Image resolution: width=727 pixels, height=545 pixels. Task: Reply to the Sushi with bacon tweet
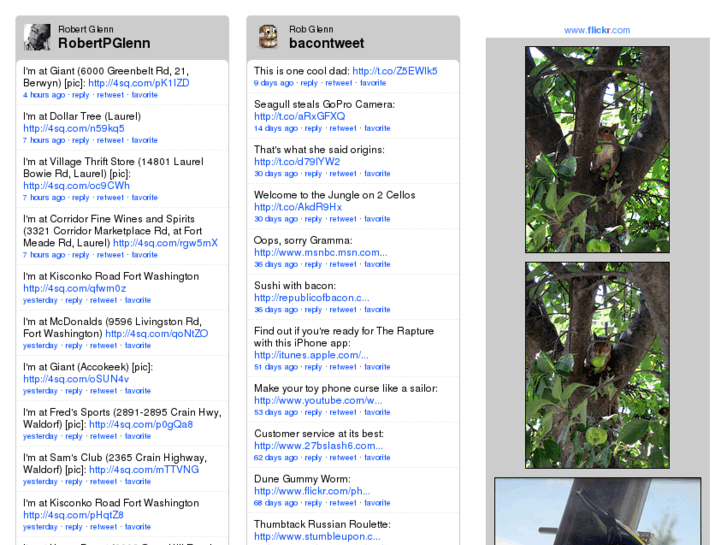[313, 309]
